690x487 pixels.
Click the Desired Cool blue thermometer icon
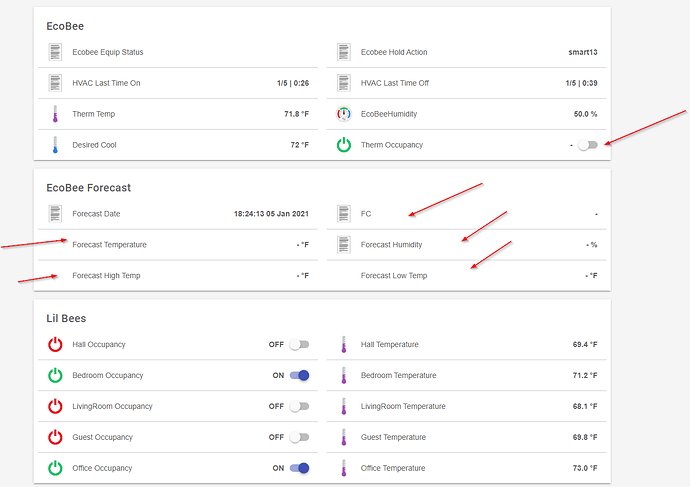[55, 145]
